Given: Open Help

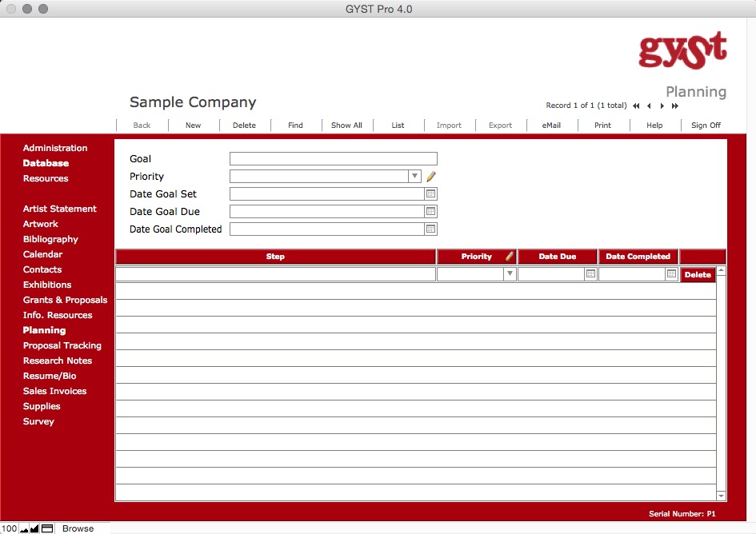Looking at the screenshot, I should [654, 126].
